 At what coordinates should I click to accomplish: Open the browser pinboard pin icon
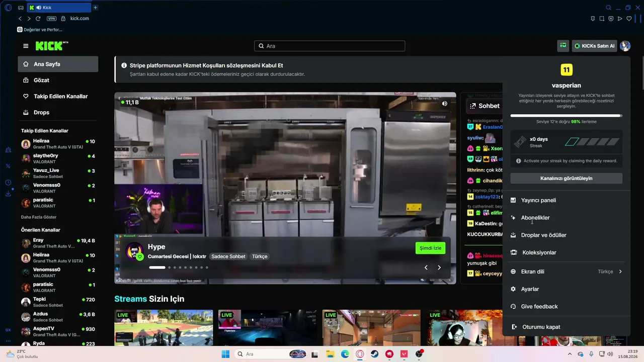(593, 19)
